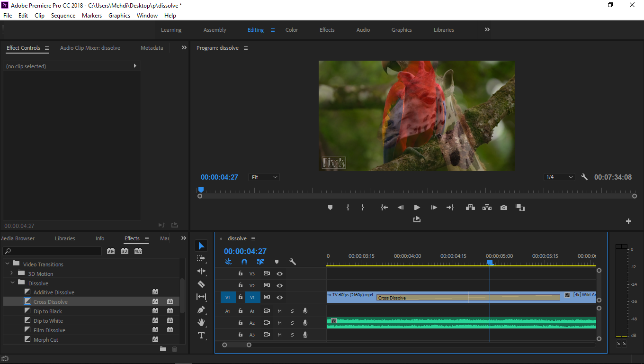Click the Mark In bracket button

point(348,208)
